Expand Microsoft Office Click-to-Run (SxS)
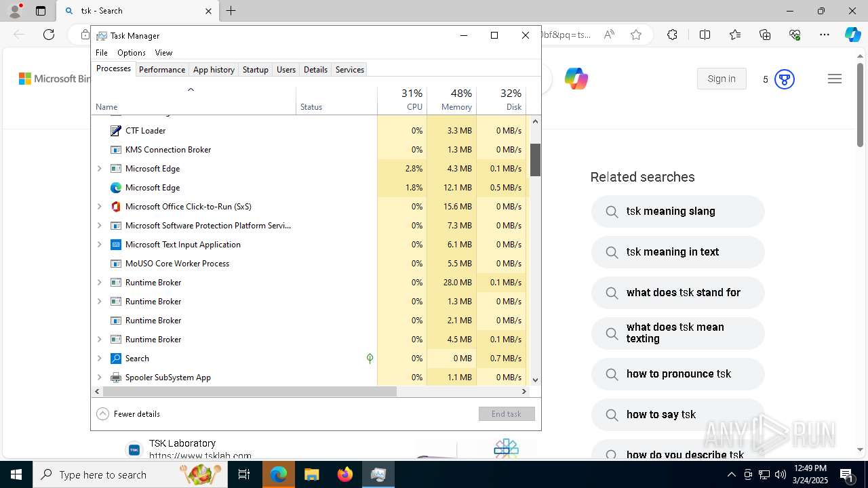This screenshot has width=868, height=488. pyautogui.click(x=100, y=206)
